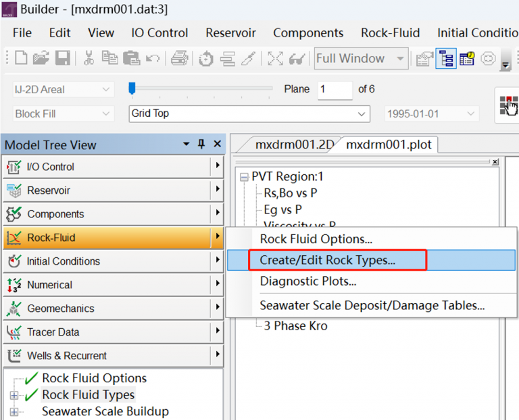Viewport: 519px width, 420px height.
Task: Click the Open file folder icon
Action: [x=41, y=59]
